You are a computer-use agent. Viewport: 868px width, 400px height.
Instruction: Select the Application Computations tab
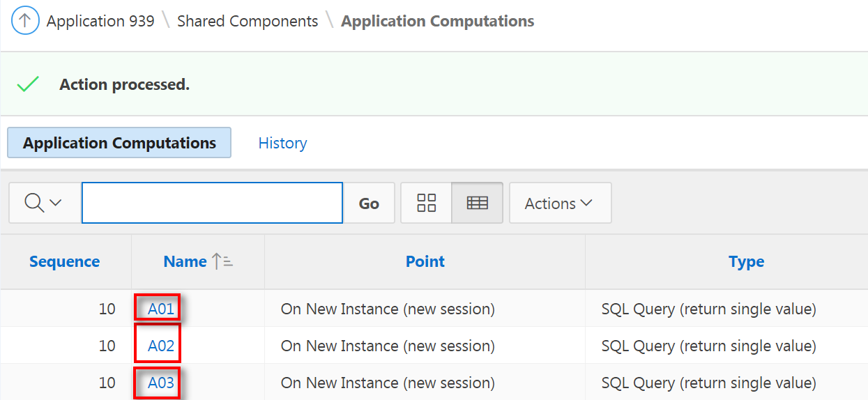[x=119, y=143]
